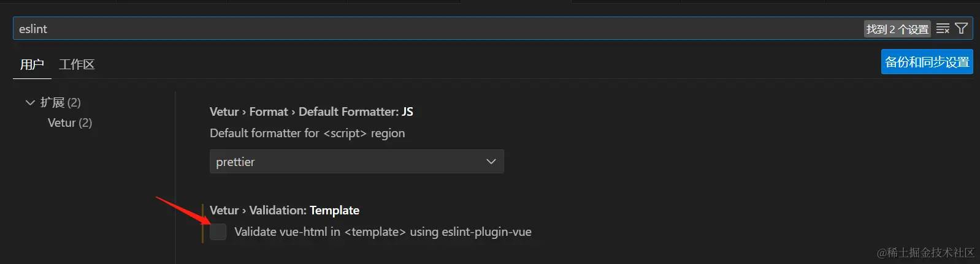The height and width of the screenshot is (264, 980).
Task: Switch to the 用户 settings tab
Action: click(x=32, y=64)
